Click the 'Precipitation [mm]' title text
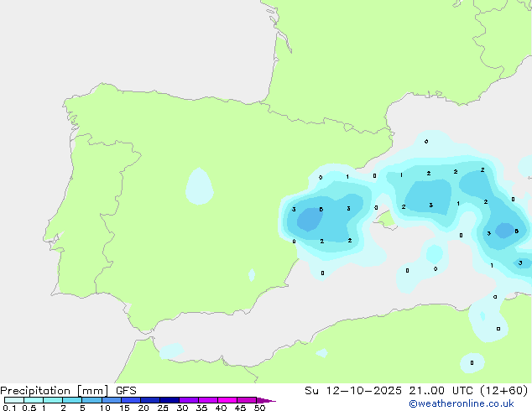Viewport: 532px width, 411px height. click(55, 391)
